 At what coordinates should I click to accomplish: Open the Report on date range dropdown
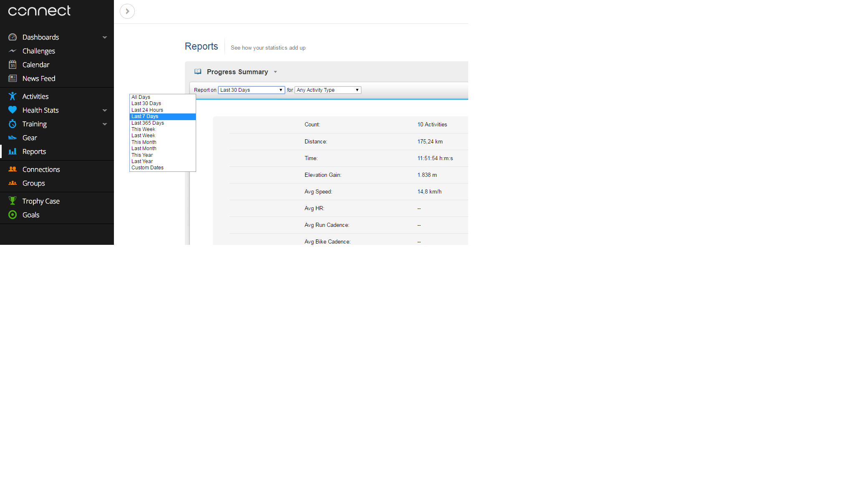pyautogui.click(x=252, y=90)
